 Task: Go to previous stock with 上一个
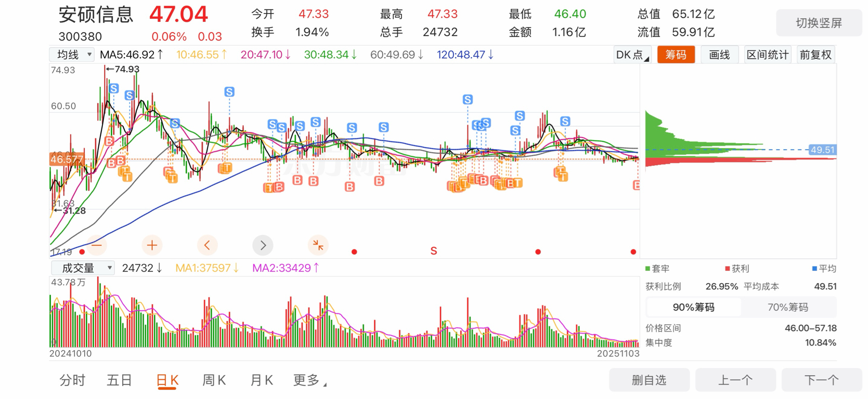[x=735, y=380]
